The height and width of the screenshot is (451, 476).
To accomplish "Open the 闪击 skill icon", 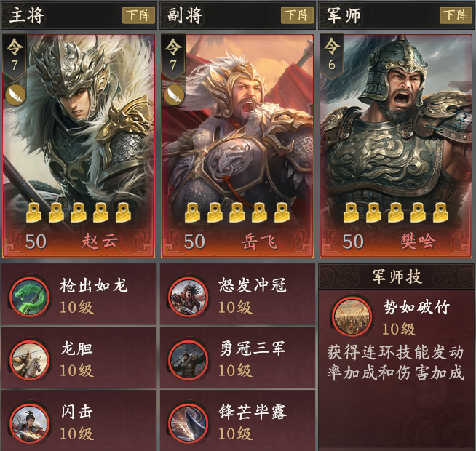I will pyautogui.click(x=29, y=423).
